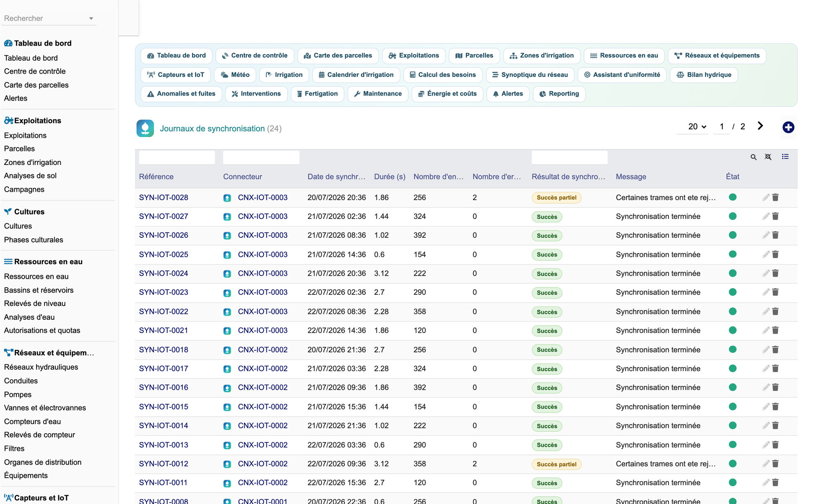Viewport: 815px width, 504px height.
Task: Click the Journaux de synchronisation module icon
Action: (145, 129)
